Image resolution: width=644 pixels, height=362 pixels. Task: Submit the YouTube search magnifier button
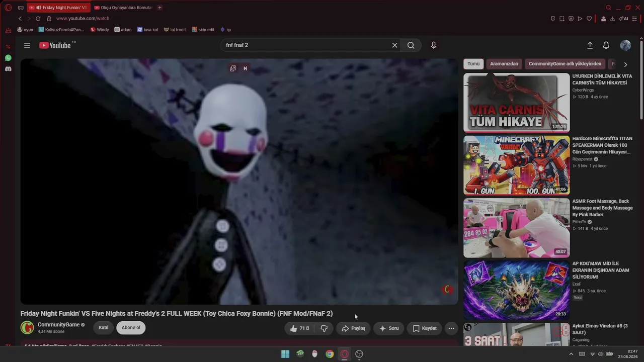(411, 45)
